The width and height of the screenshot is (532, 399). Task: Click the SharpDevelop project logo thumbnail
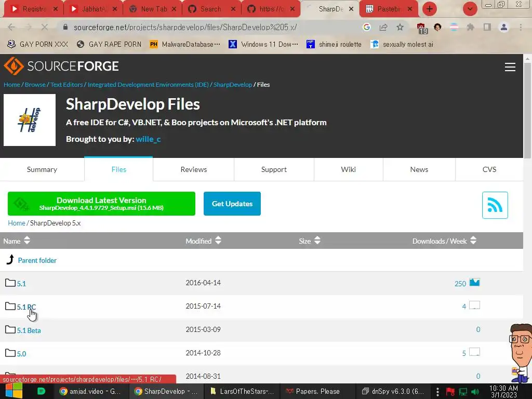pyautogui.click(x=30, y=120)
